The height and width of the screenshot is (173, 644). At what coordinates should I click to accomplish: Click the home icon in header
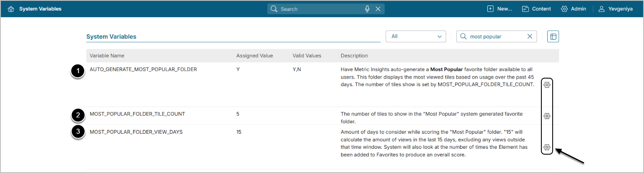click(x=11, y=9)
